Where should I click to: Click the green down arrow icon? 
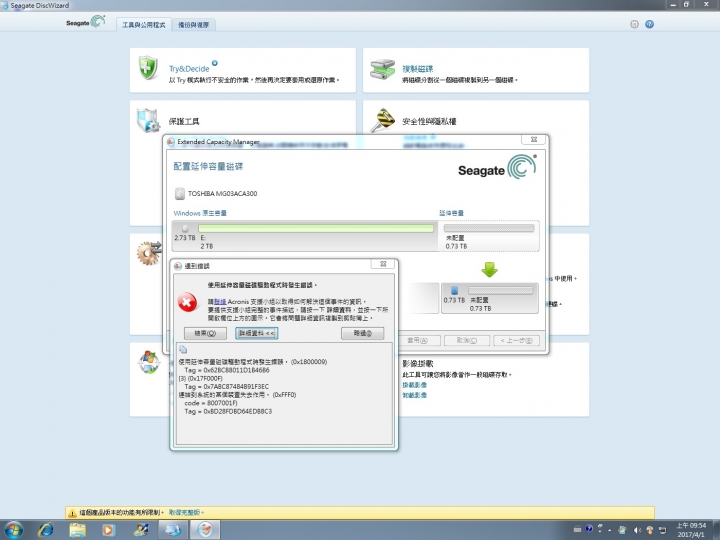click(489, 270)
